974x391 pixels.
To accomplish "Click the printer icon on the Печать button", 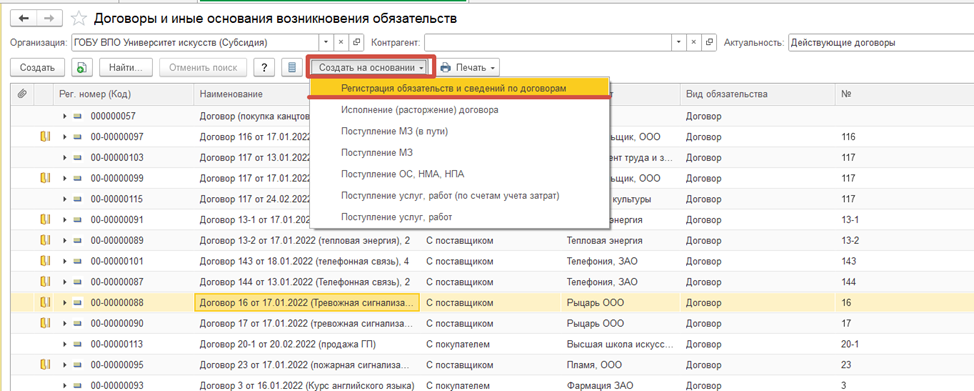I will click(x=446, y=67).
